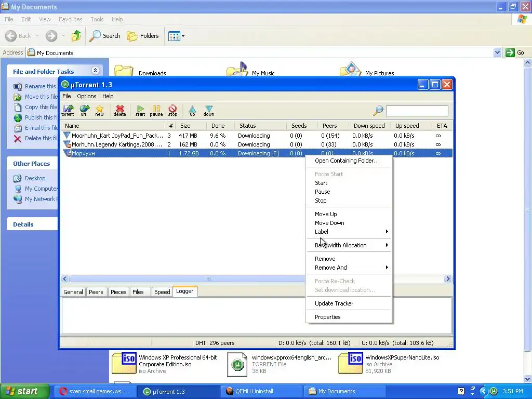Viewport: 532px width, 399px height.
Task: Expand the Bandwidth Allocation submenu
Action: (x=349, y=245)
